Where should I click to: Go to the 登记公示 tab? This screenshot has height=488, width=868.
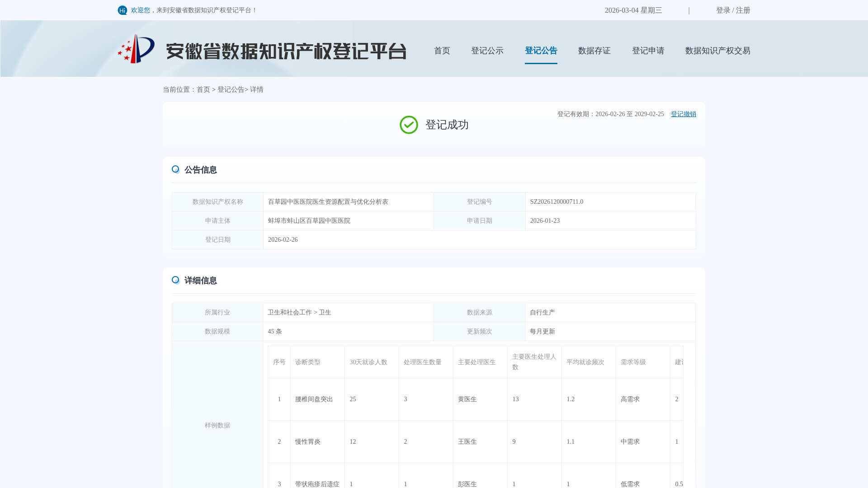tap(487, 51)
